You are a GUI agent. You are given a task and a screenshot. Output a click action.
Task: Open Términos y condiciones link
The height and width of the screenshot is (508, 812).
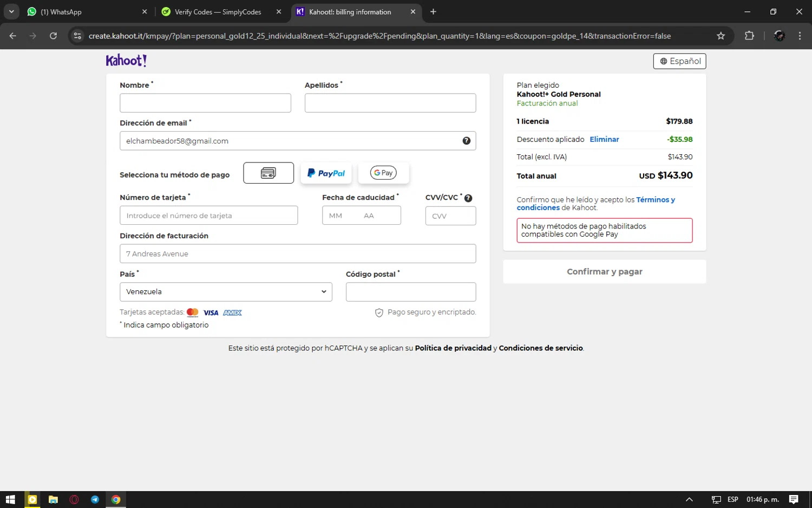655,200
